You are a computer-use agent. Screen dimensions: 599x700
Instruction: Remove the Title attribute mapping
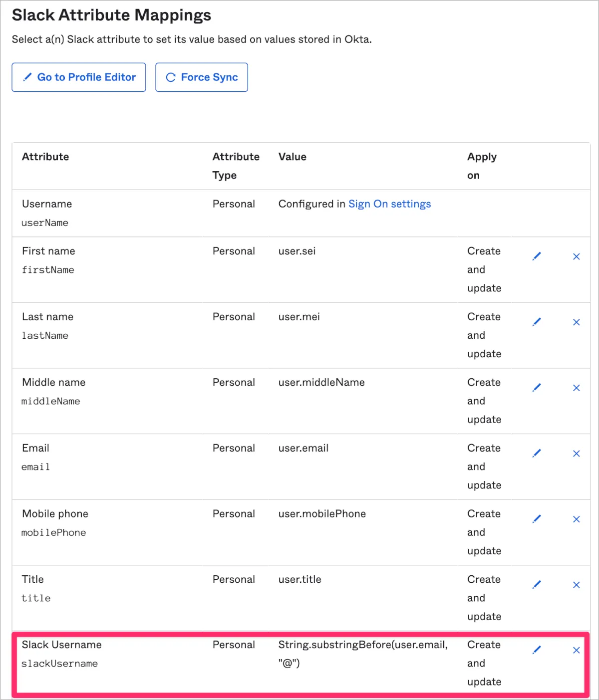tap(576, 585)
